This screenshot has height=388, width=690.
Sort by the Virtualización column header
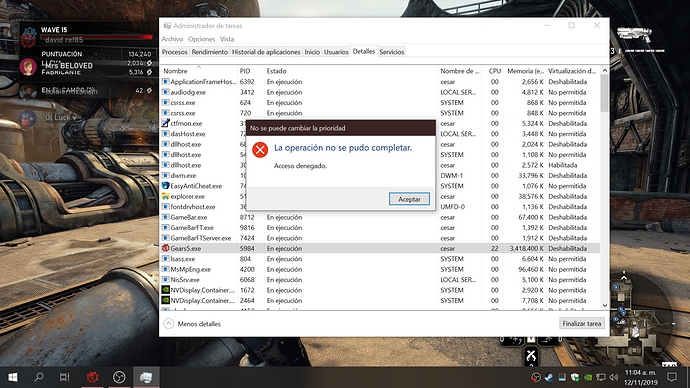(x=572, y=71)
